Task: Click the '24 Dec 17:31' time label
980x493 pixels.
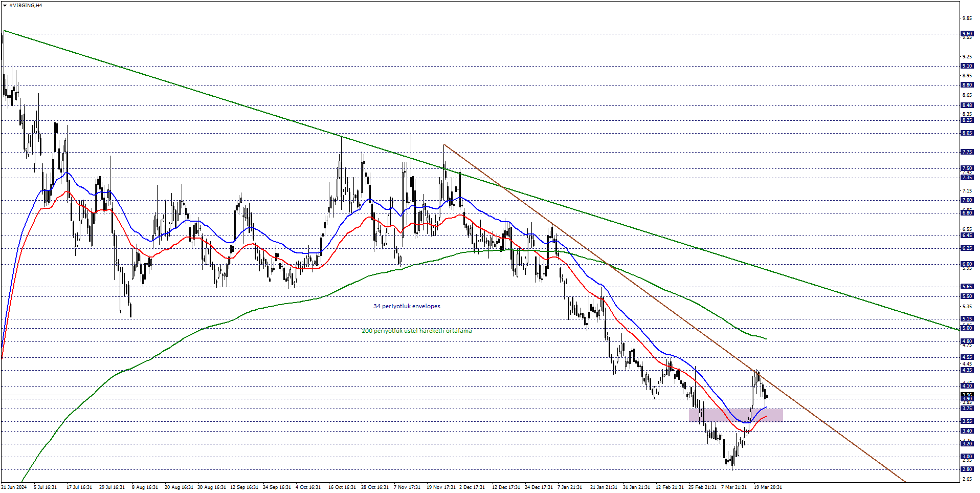Action: click(539, 487)
